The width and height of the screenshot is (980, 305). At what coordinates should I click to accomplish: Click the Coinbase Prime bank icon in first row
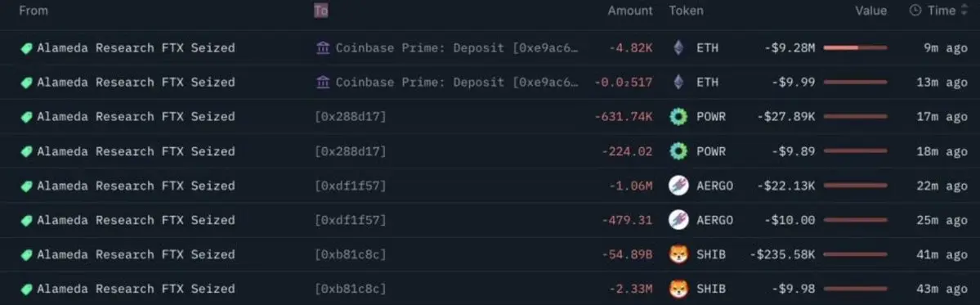pos(323,47)
